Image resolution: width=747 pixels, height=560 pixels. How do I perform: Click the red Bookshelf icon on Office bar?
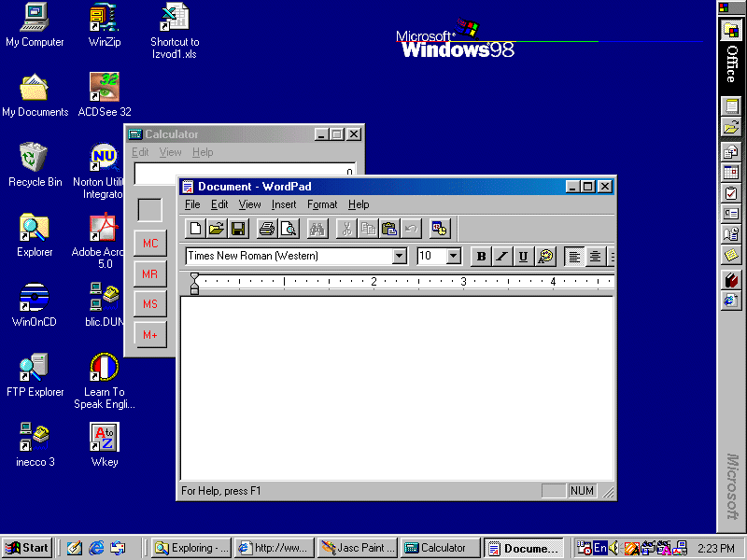tap(731, 280)
